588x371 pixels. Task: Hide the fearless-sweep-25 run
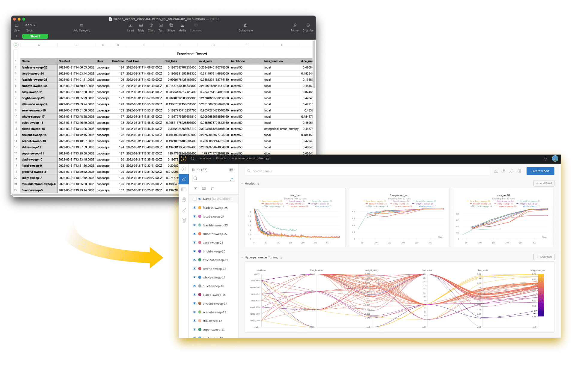(x=194, y=208)
